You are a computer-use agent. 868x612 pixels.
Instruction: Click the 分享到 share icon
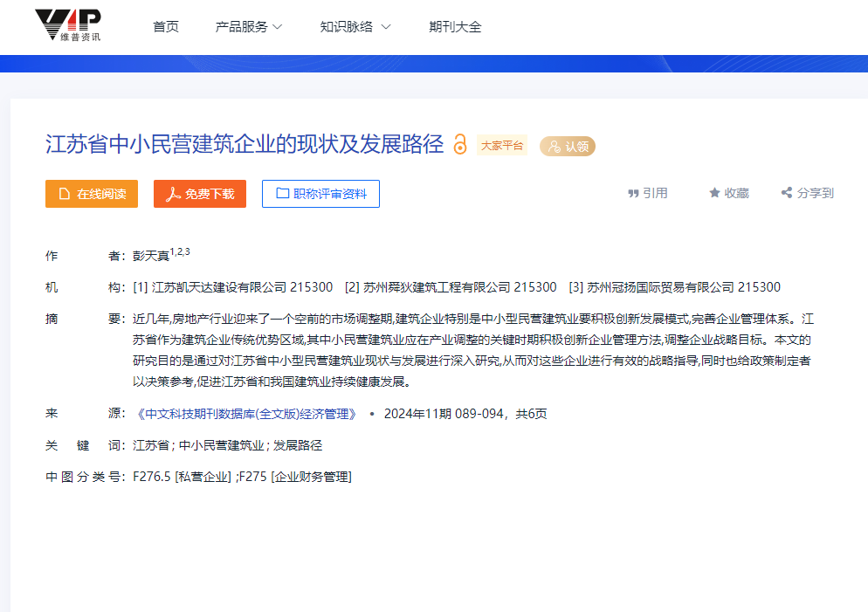787,194
